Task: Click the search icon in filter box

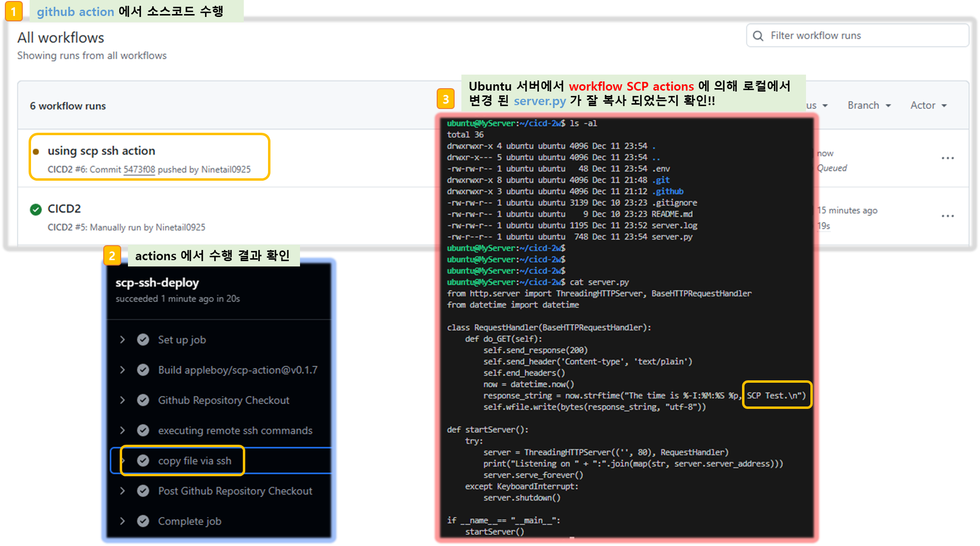Action: pyautogui.click(x=758, y=36)
